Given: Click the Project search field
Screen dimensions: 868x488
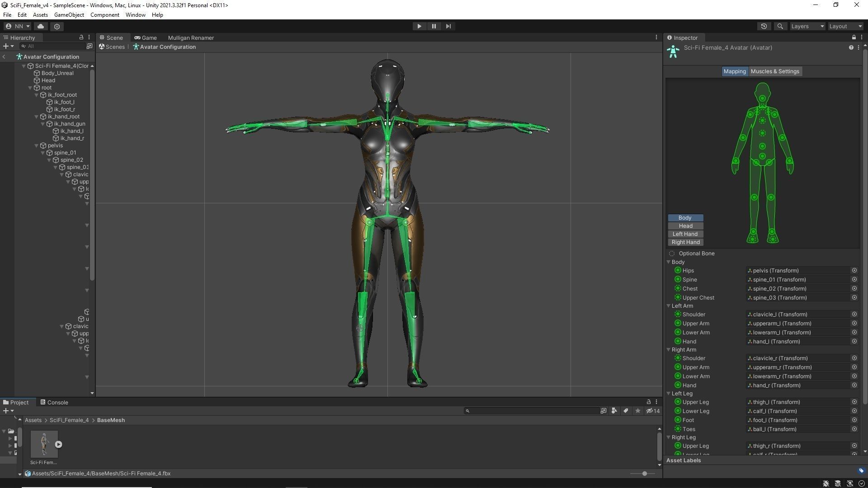Looking at the screenshot, I should pos(531,411).
